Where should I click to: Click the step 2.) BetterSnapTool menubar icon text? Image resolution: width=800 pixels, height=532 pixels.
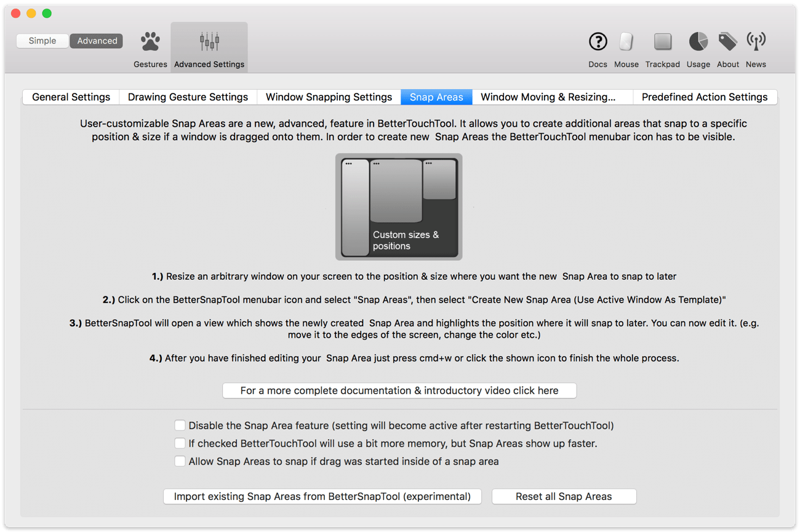point(414,300)
